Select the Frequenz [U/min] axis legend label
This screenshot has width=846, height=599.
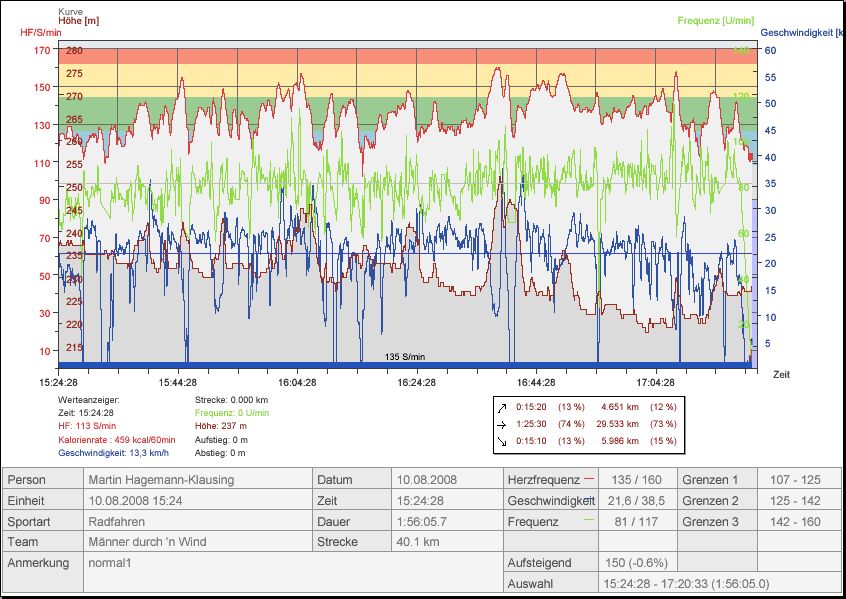click(x=715, y=20)
